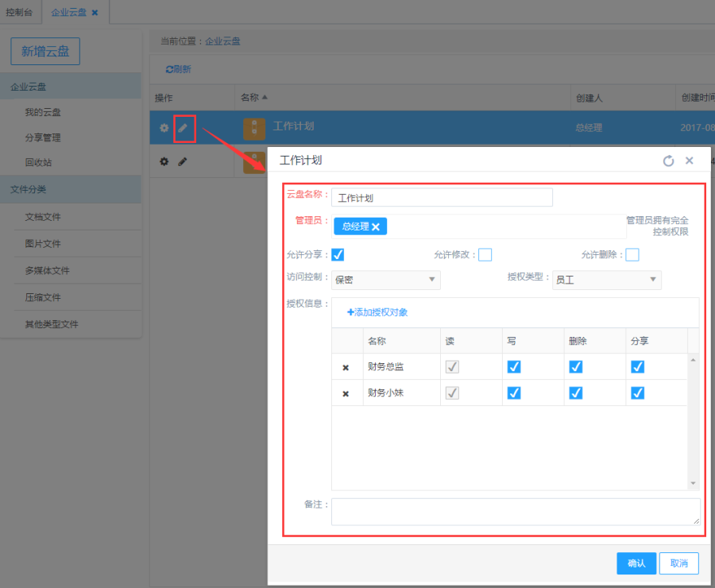This screenshot has height=588, width=715.
Task: Click the 刷新 refresh toolbar button
Action: point(178,69)
